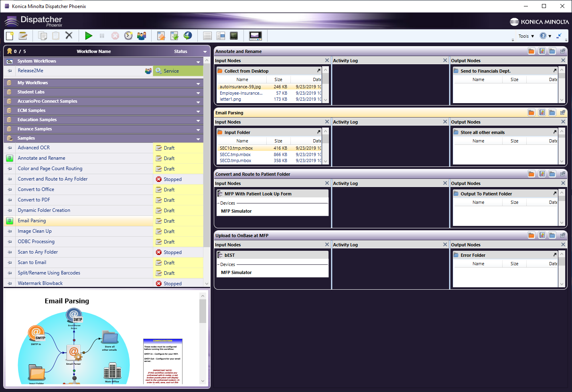This screenshot has width=572, height=392.
Task: Expand the Finance Samples group
Action: [x=198, y=130]
